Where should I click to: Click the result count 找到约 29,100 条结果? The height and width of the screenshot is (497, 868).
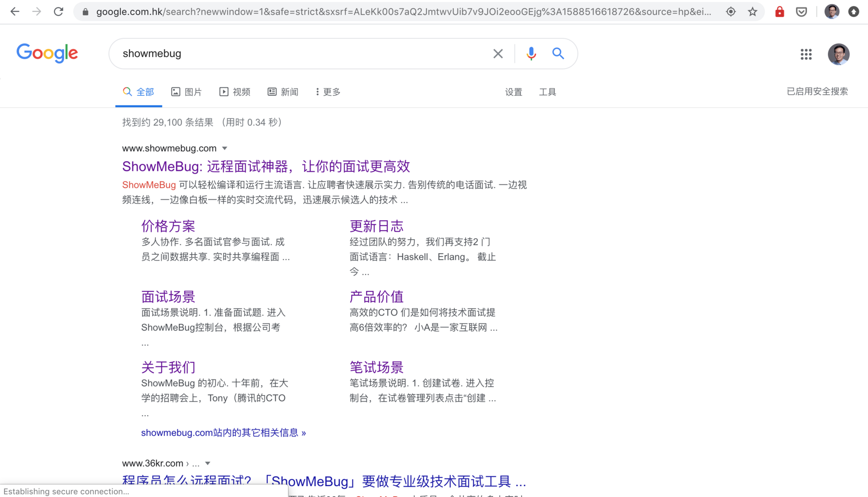168,123
